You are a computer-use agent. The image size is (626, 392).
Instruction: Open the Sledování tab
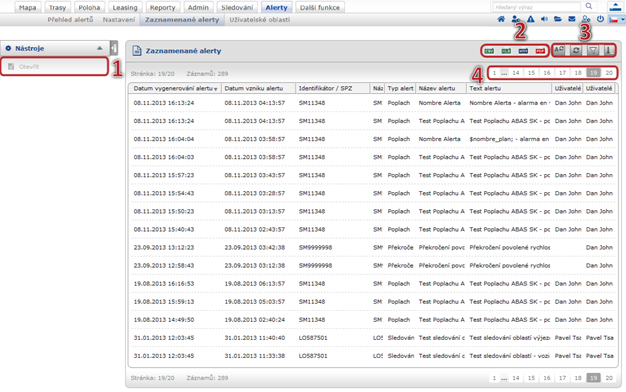click(237, 7)
